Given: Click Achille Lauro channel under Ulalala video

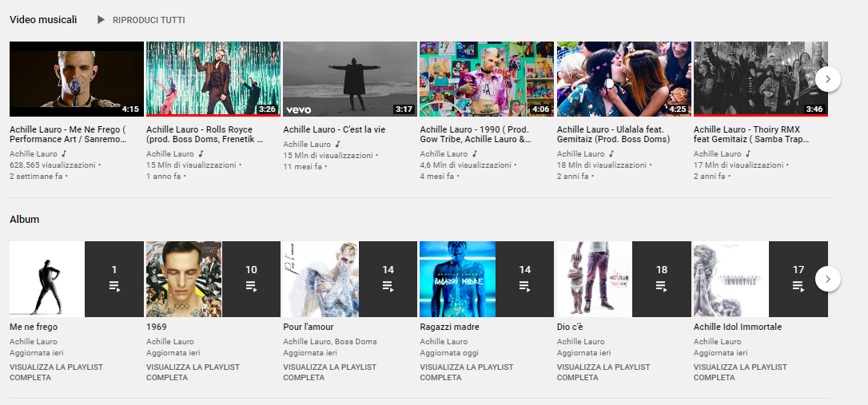Looking at the screenshot, I should click(x=581, y=154).
